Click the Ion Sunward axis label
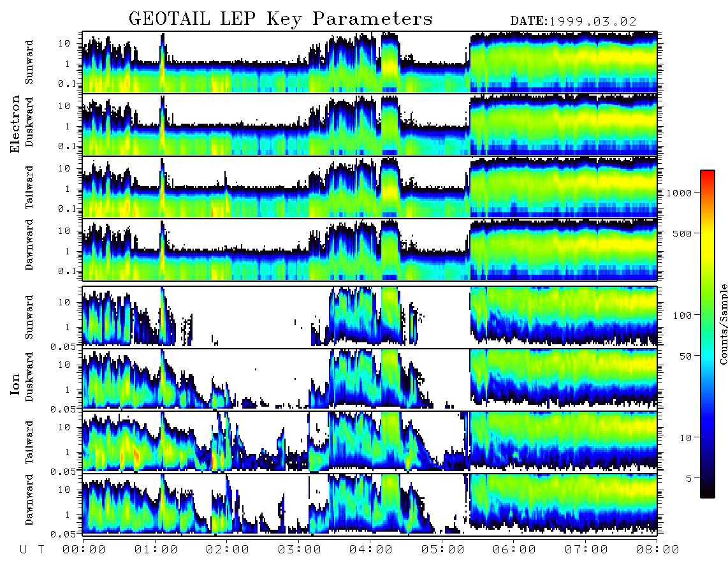The width and height of the screenshot is (728, 561). pos(29,317)
